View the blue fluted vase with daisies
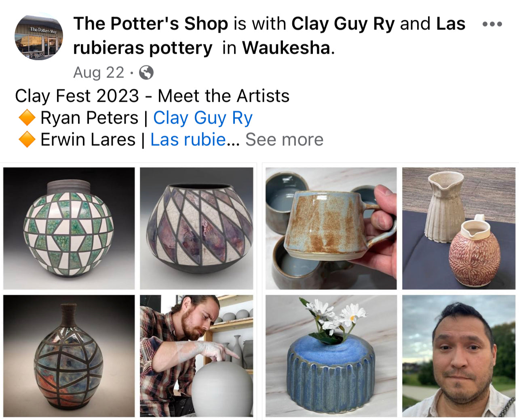This screenshot has height=420, width=519. pos(331,356)
